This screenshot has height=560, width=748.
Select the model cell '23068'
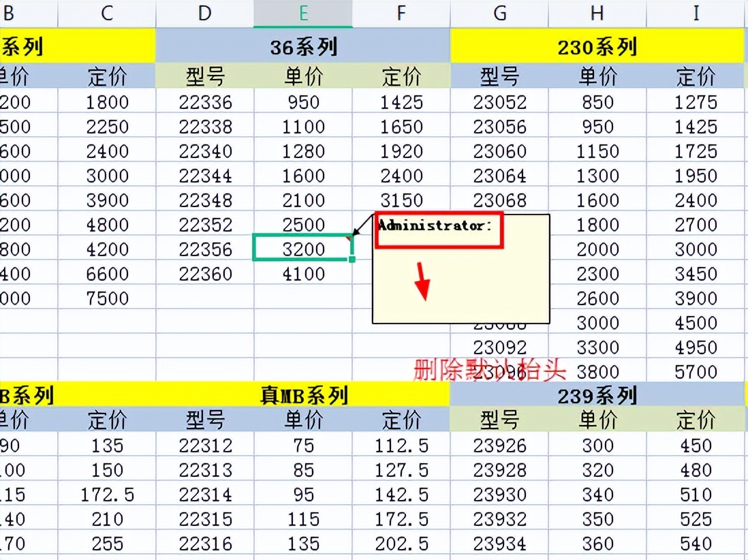[499, 200]
